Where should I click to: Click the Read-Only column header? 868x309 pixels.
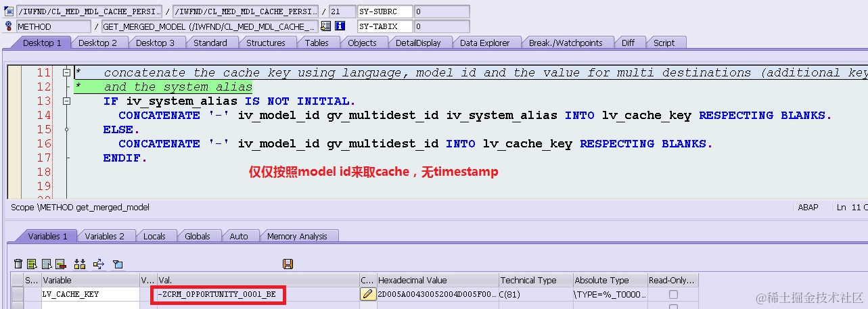[x=672, y=280]
